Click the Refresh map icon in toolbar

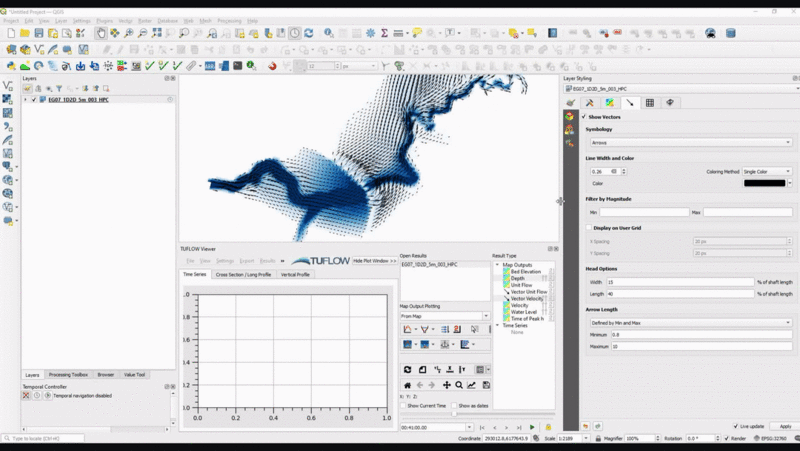pyautogui.click(x=309, y=33)
